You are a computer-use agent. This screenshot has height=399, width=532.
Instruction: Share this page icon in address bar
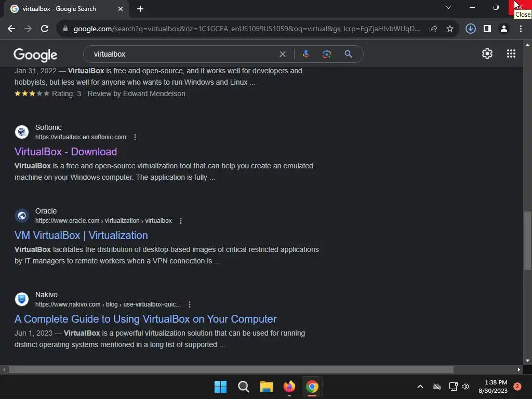[x=433, y=29]
